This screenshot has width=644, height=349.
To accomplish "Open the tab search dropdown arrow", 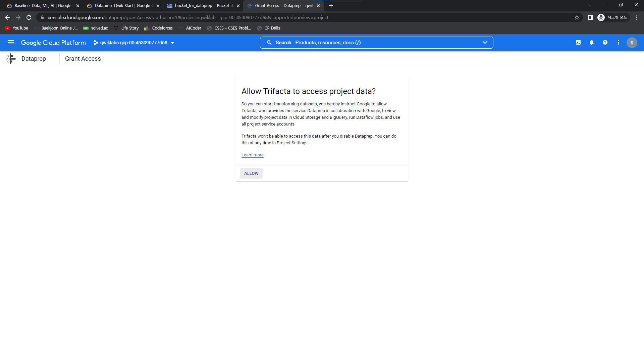I will [x=590, y=5].
